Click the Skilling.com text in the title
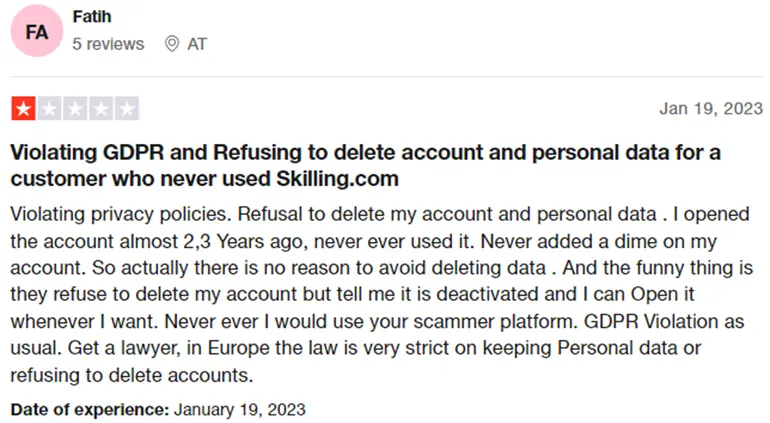This screenshot has height=423, width=770. point(337,179)
